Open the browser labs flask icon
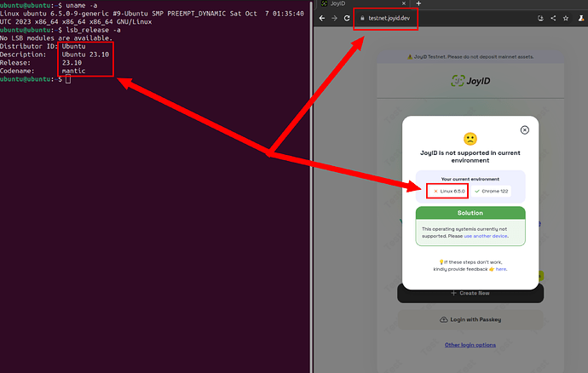The width and height of the screenshot is (588, 373). point(581,18)
